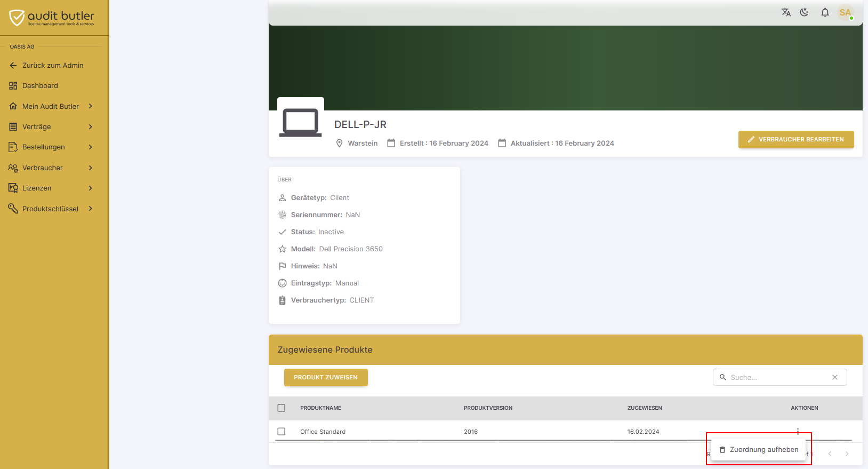868x469 pixels.
Task: Click the calendar icon beside Aktualisiert
Action: (x=502, y=143)
